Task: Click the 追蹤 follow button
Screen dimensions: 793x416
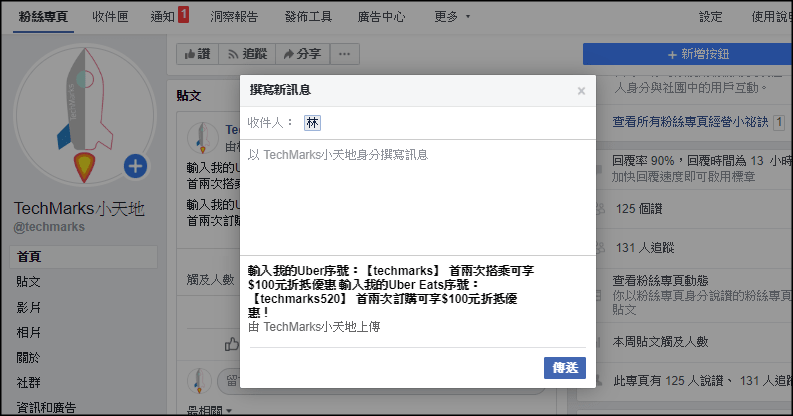Action: point(247,54)
